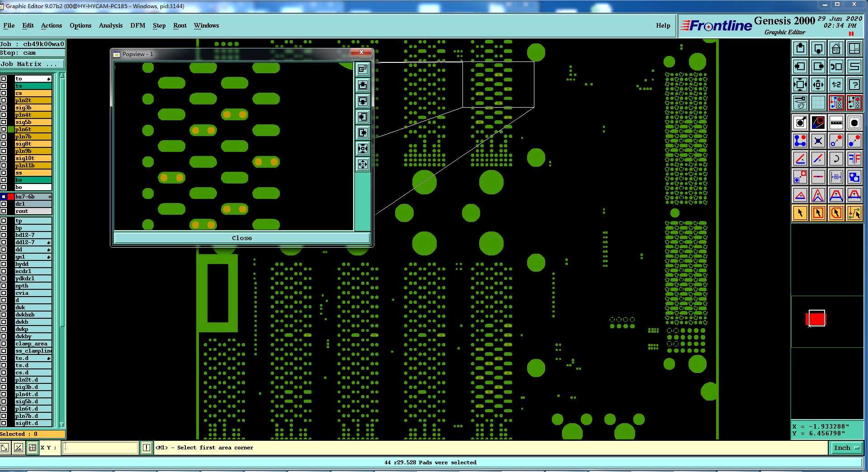Click the rectangle area selection tool
Image resolution: width=868 pixels, height=472 pixels.
(818, 213)
